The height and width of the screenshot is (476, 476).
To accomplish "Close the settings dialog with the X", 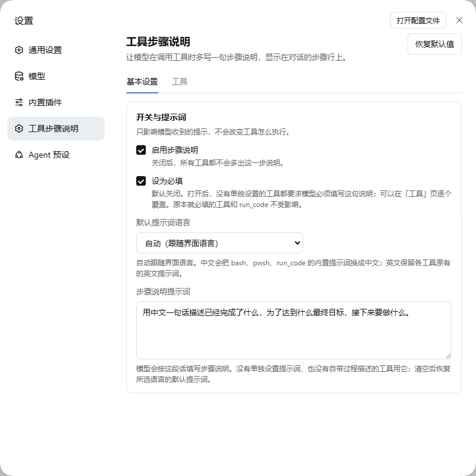I will tap(459, 20).
